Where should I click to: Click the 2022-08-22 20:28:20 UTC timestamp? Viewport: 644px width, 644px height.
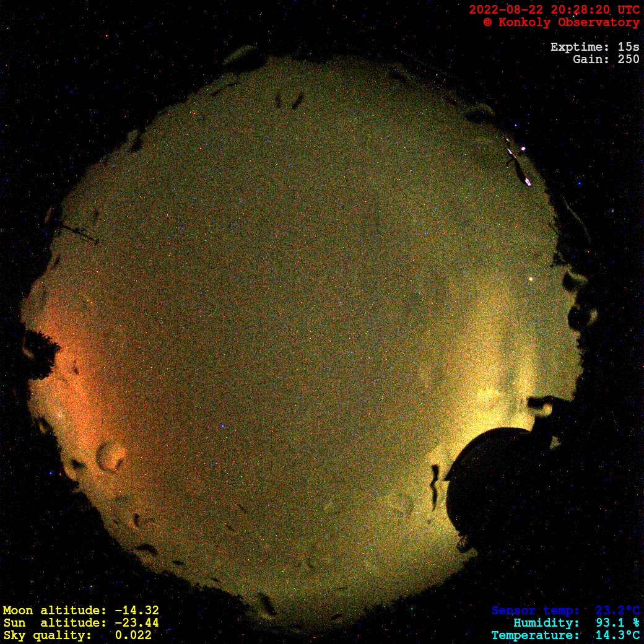point(554,10)
